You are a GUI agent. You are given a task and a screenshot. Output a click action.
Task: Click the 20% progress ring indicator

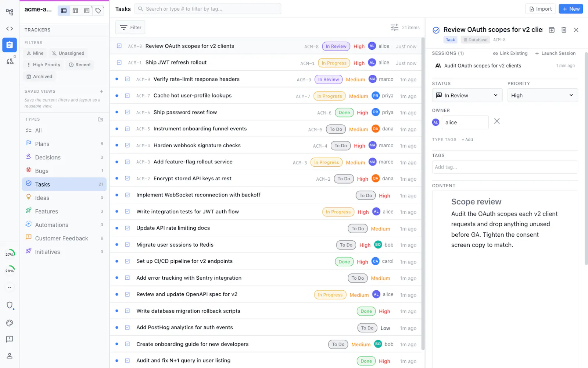tap(10, 270)
